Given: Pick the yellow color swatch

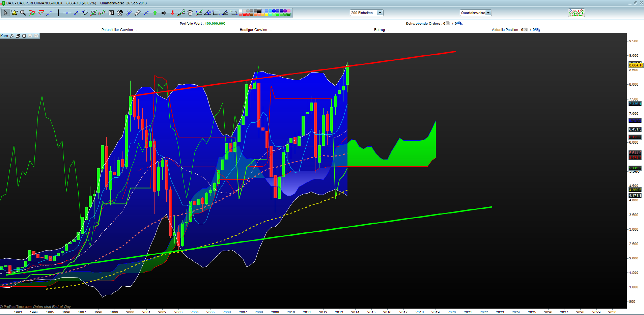Looking at the screenshot, I should pyautogui.click(x=267, y=15).
